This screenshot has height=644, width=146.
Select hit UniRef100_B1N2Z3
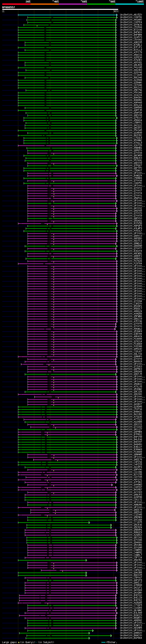(x=131, y=615)
